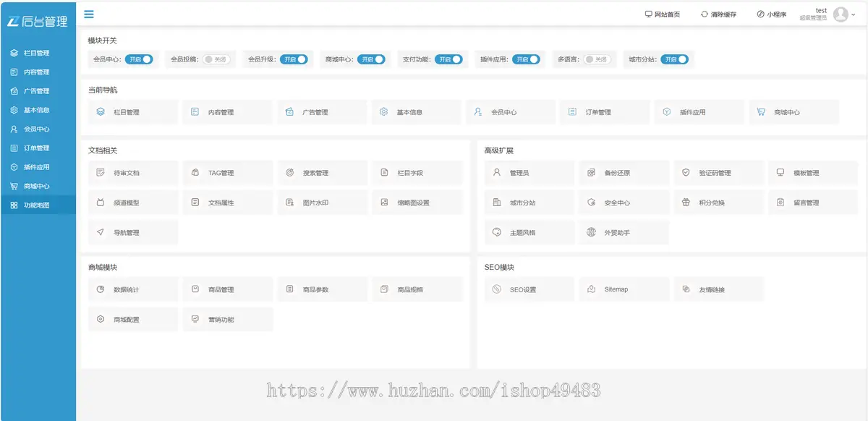This screenshot has width=868, height=421.
Task: Open the 留言管理 card
Action: (813, 203)
